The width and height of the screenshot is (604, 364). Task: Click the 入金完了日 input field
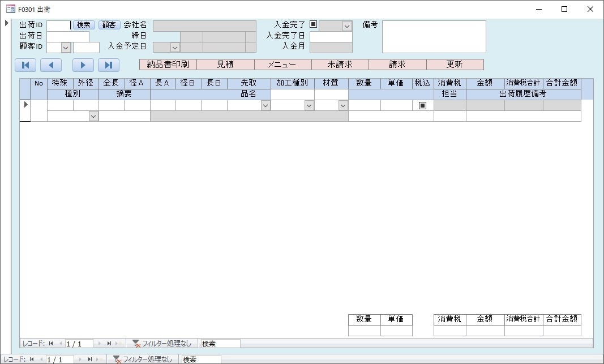coord(331,37)
